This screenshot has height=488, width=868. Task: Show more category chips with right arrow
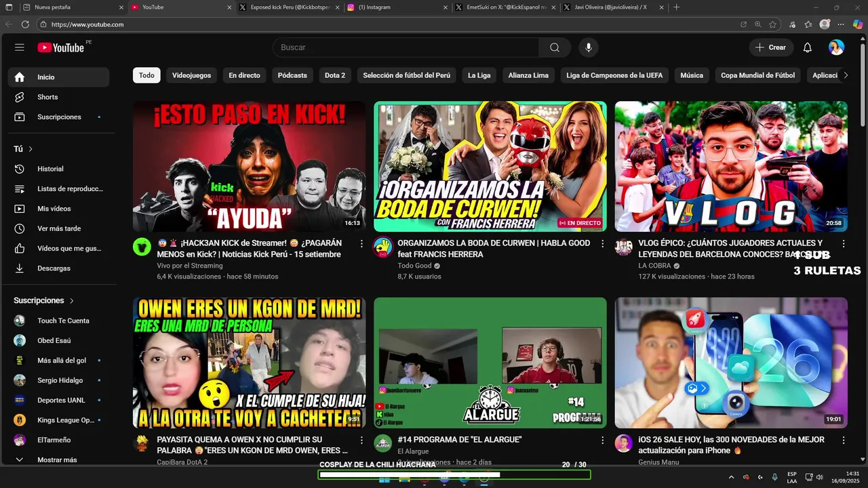(845, 75)
